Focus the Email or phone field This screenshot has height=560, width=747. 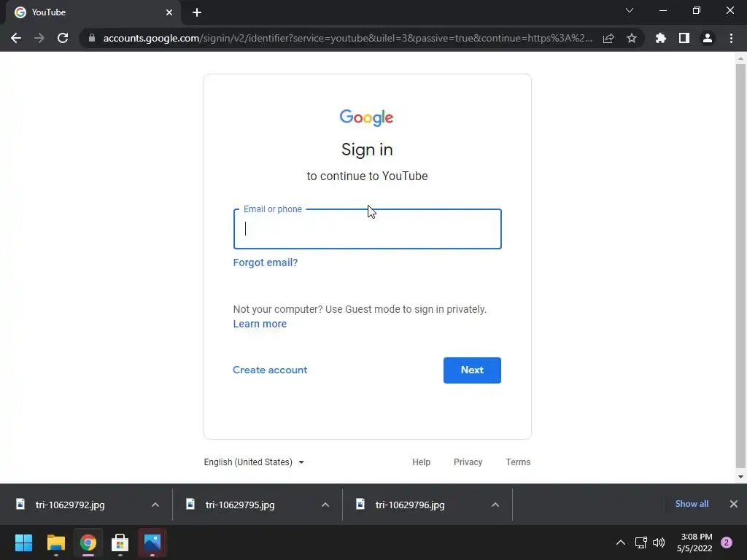coord(368,229)
